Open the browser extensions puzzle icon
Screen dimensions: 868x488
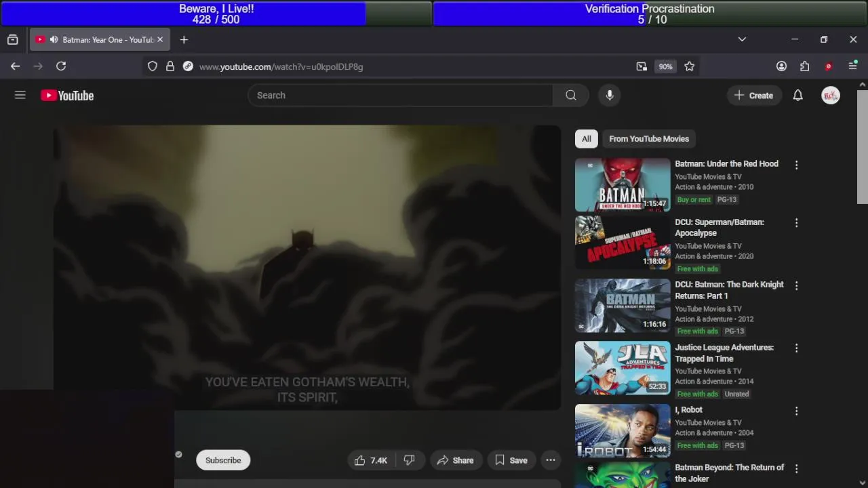click(x=805, y=66)
